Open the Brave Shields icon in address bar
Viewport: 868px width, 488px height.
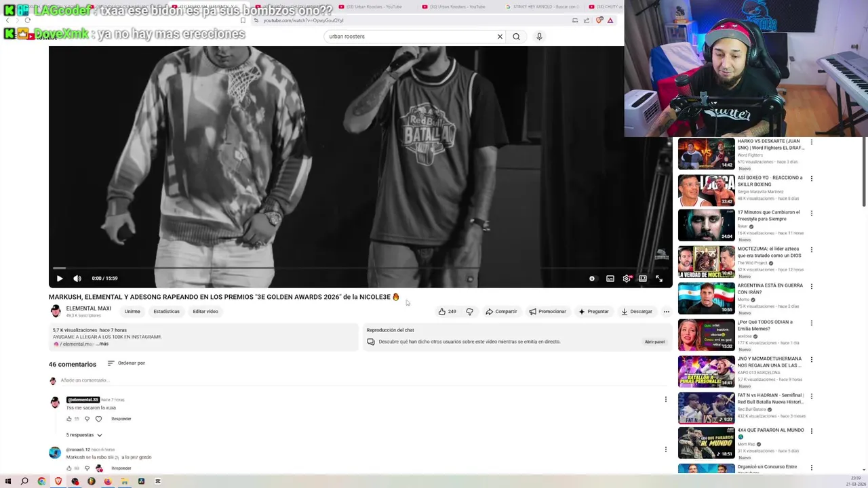pos(599,20)
